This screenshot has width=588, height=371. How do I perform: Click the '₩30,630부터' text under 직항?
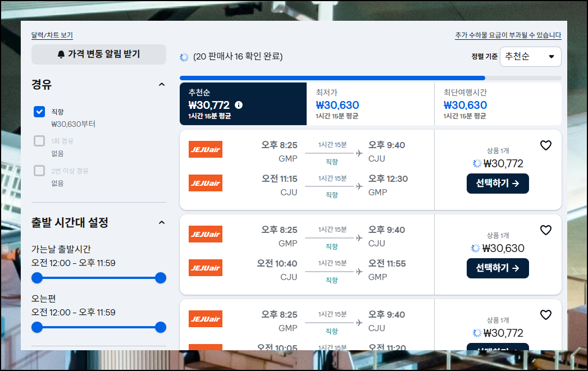coord(73,124)
